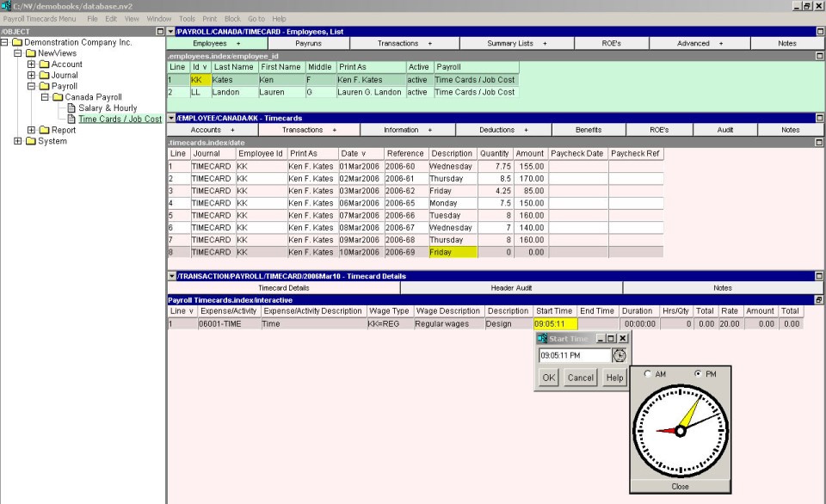Open the Employees, List window dropdown arrow
This screenshot has height=504, width=826.
click(170, 31)
